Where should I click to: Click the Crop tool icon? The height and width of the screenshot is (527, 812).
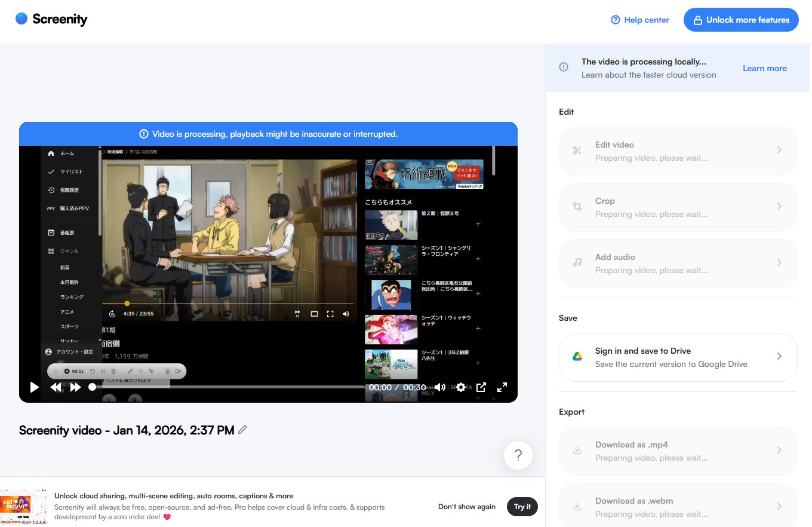point(576,207)
